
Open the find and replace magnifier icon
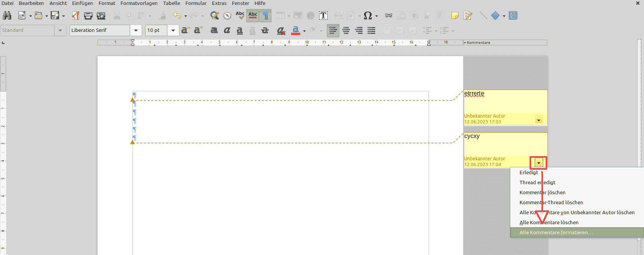click(x=215, y=15)
